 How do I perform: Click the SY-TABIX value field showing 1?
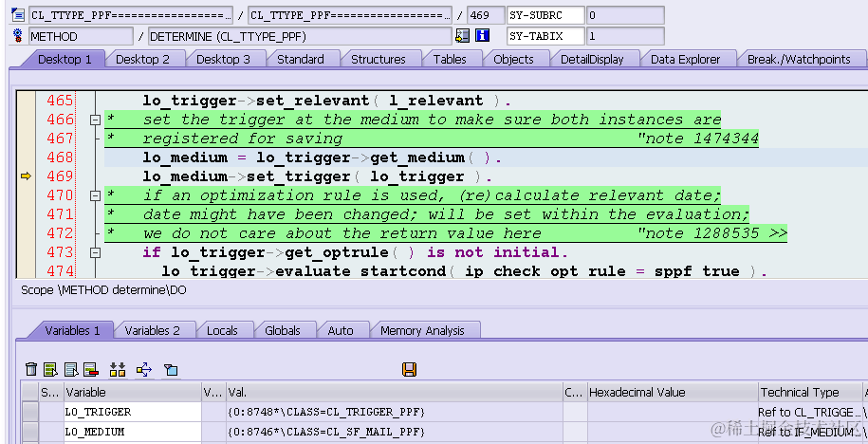click(625, 37)
